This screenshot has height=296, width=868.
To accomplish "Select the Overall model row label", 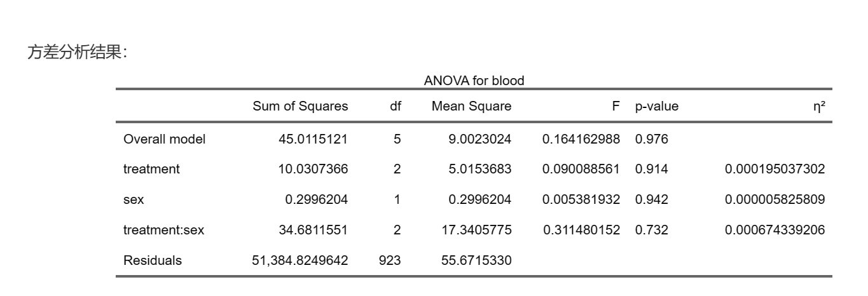I will click(x=164, y=138).
